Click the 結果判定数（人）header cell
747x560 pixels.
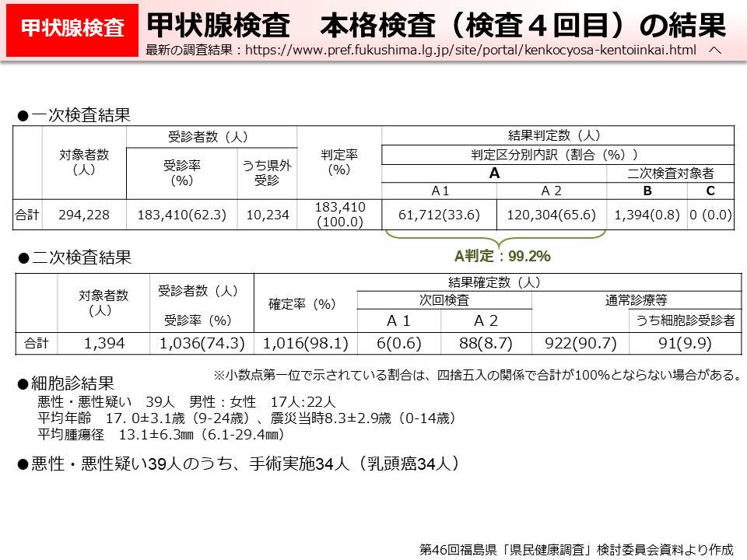coord(555,134)
